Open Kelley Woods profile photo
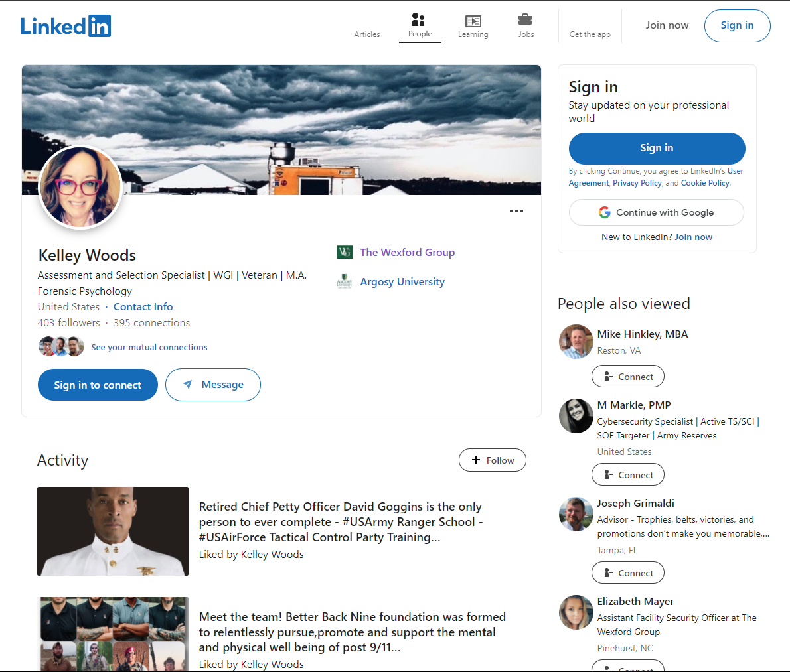This screenshot has width=790, height=672. click(80, 187)
